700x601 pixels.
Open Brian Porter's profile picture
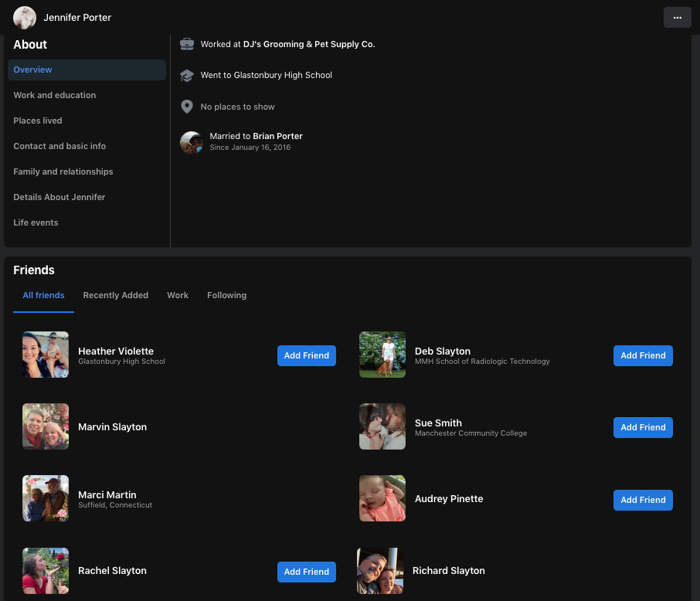[192, 142]
